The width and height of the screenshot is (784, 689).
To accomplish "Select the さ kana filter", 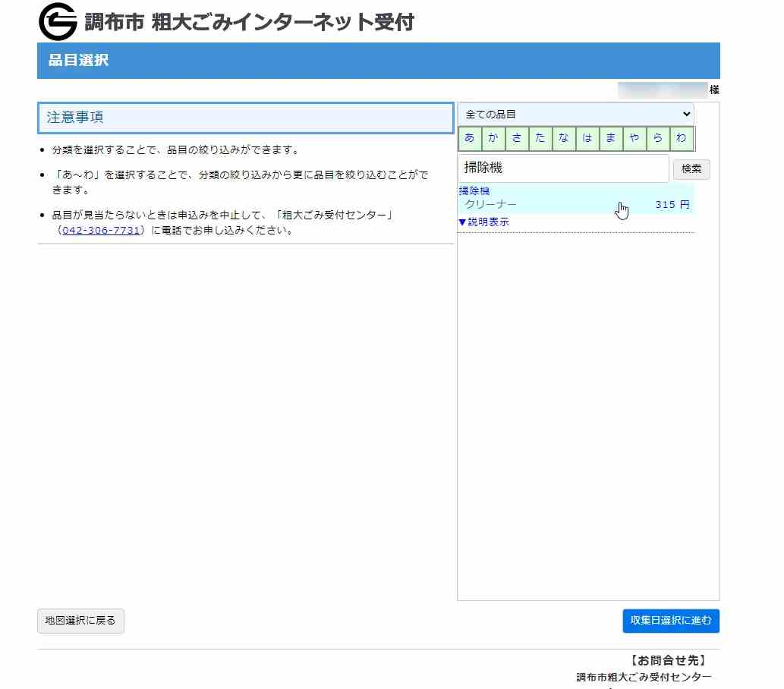I will click(517, 138).
